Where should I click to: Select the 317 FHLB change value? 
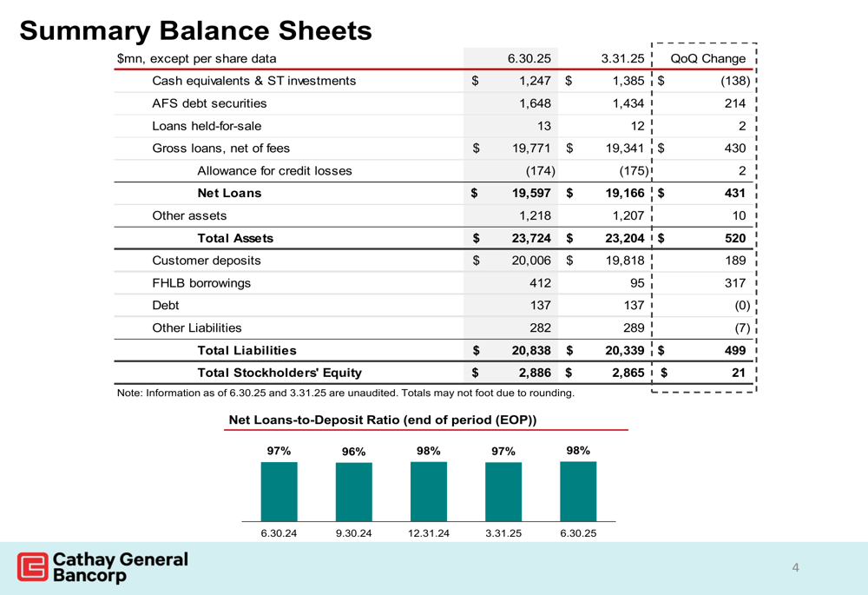point(735,283)
